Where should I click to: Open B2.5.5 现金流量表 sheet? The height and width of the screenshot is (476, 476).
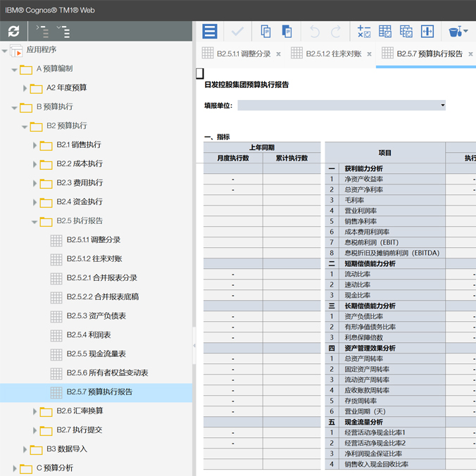[96, 353]
